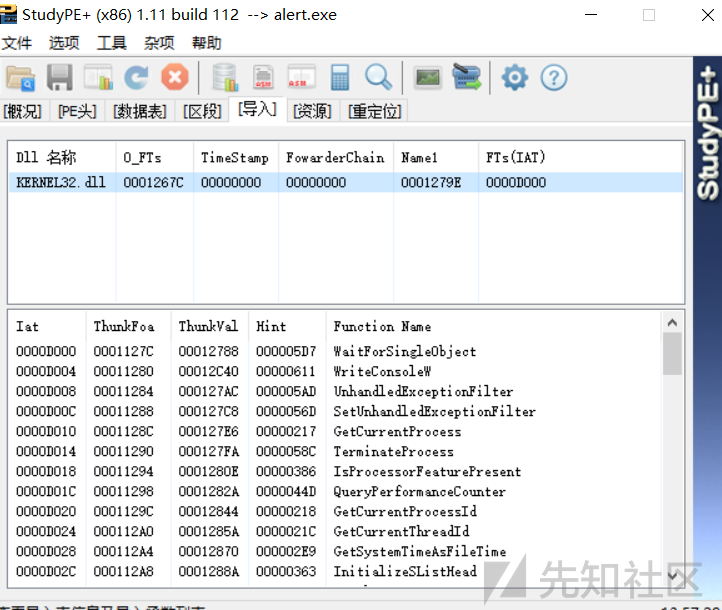Click the 0001267C O_FTs value
This screenshot has height=610, width=722.
pyautogui.click(x=153, y=182)
